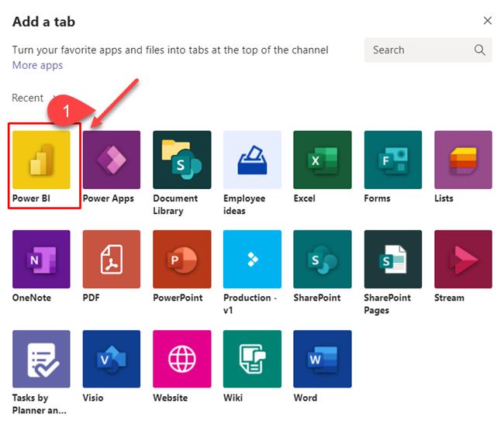The height and width of the screenshot is (424, 504).
Task: Pick the Lists app icon
Action: pyautogui.click(x=463, y=160)
